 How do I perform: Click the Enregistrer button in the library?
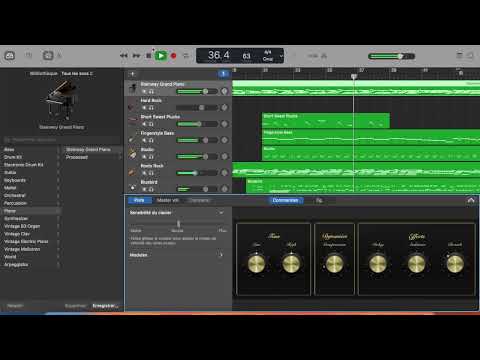[x=104, y=306]
